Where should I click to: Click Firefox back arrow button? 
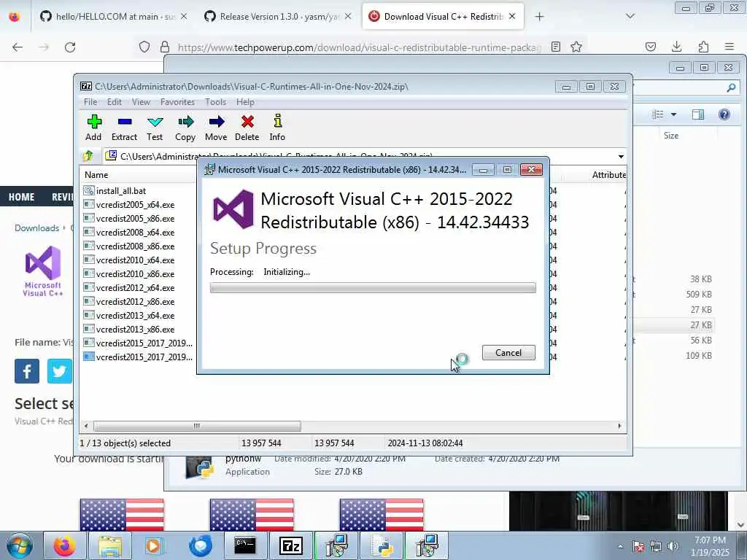click(18, 47)
